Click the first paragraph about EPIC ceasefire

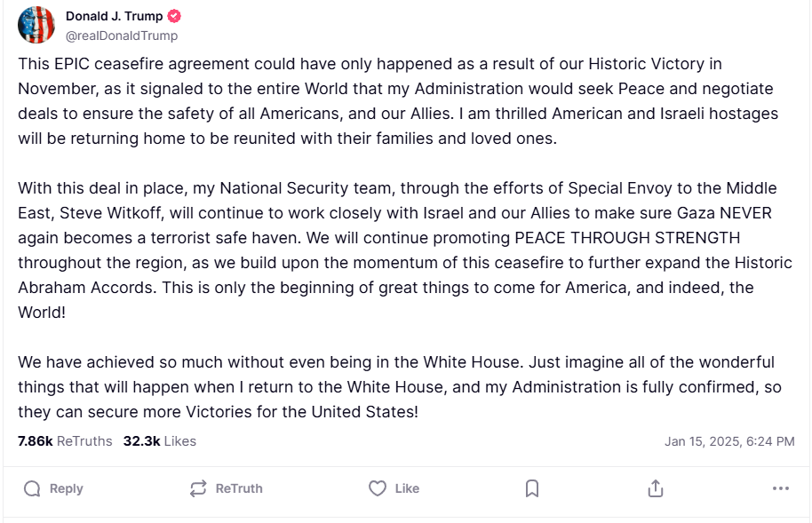tap(397, 101)
